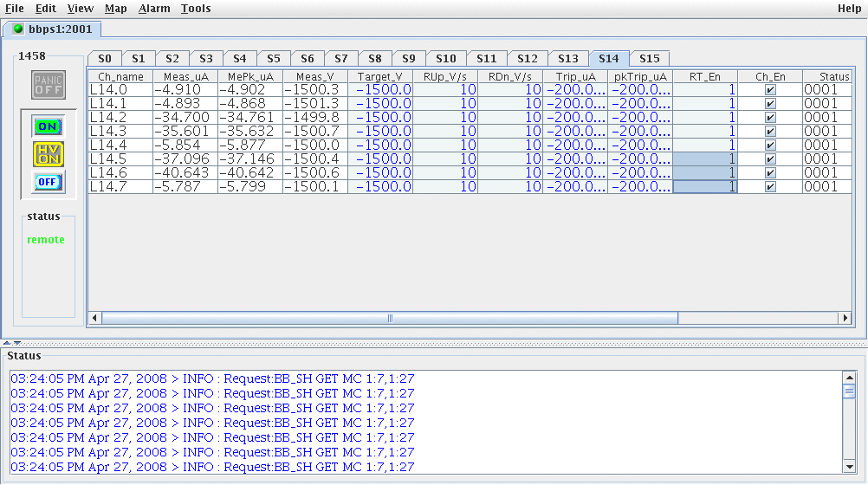Click the Target_V column header

click(380, 76)
